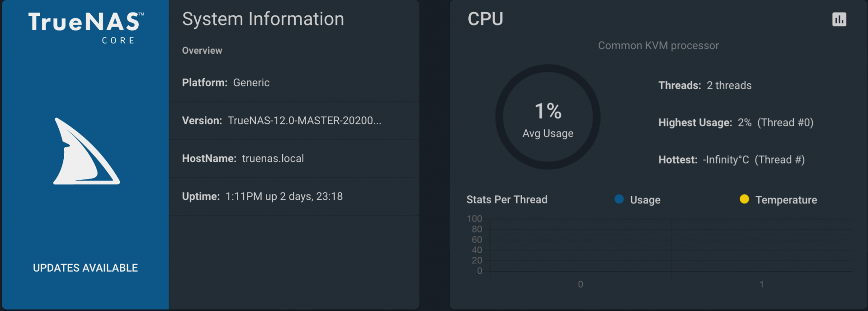Select the truncated Version text value
This screenshot has width=868, height=311.
click(304, 120)
